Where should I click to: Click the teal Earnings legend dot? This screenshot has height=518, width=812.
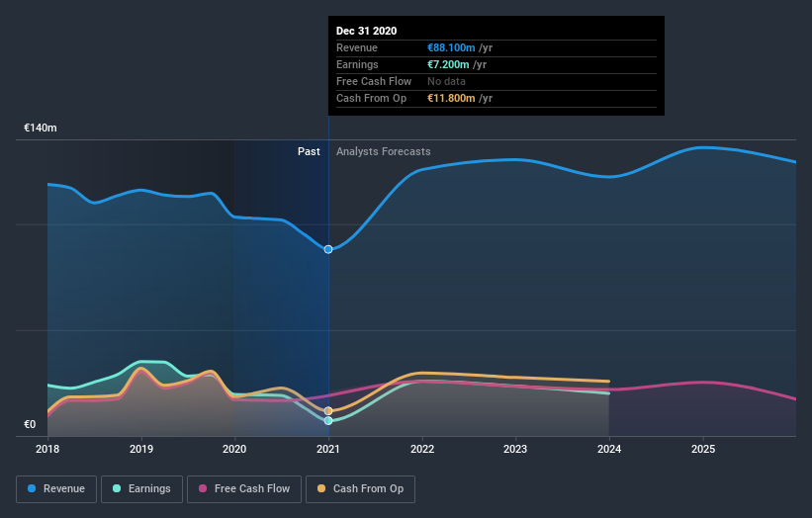pos(117,488)
